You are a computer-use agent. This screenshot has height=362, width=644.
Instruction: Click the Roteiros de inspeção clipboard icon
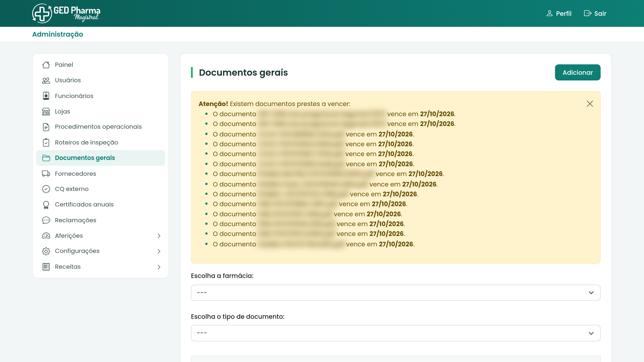(46, 142)
